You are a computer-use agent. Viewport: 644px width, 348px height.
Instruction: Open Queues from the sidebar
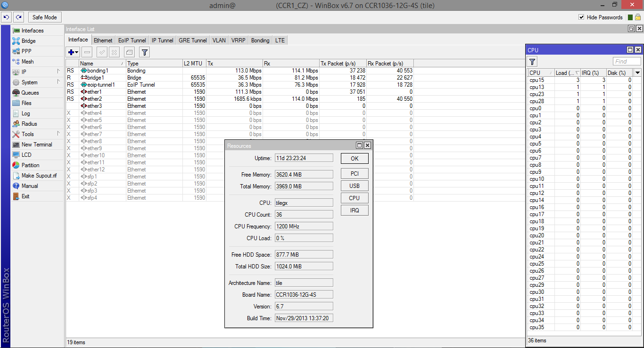pos(30,93)
